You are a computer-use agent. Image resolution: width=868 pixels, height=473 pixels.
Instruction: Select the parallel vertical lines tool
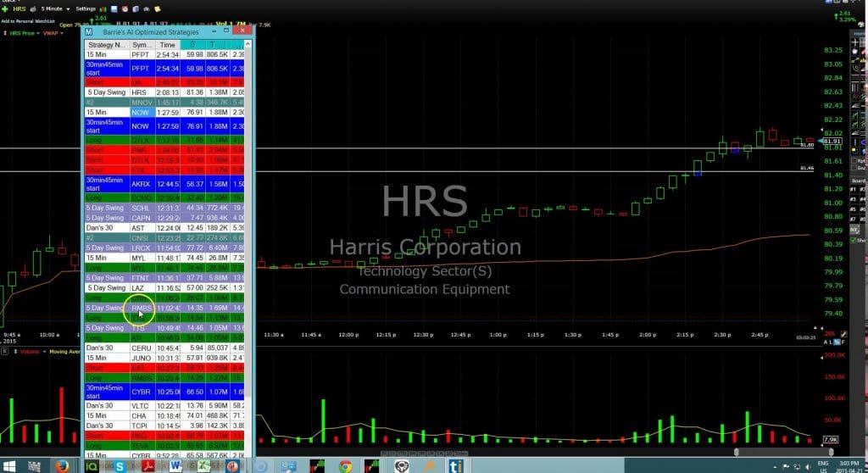[x=854, y=87]
